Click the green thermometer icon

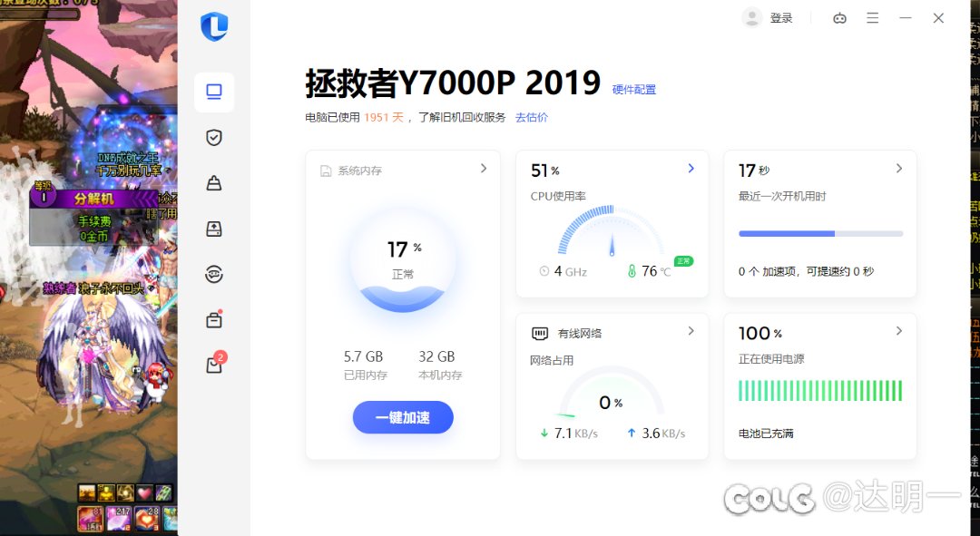tap(632, 271)
